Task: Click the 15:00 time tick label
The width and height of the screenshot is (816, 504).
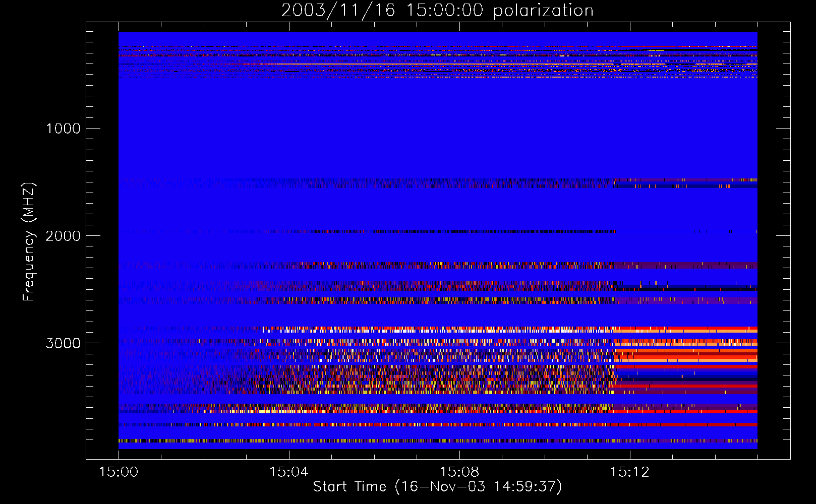Action: pos(119,472)
